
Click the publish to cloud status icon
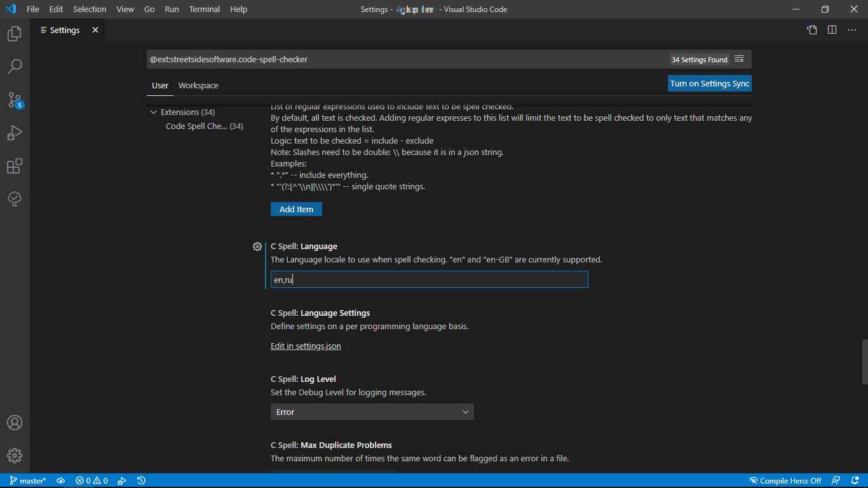pos(61,481)
